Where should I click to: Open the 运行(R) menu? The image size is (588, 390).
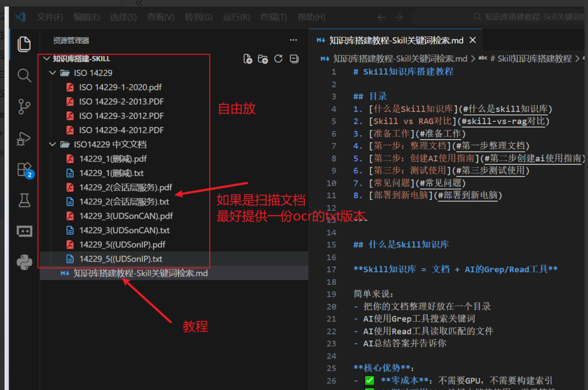point(236,17)
